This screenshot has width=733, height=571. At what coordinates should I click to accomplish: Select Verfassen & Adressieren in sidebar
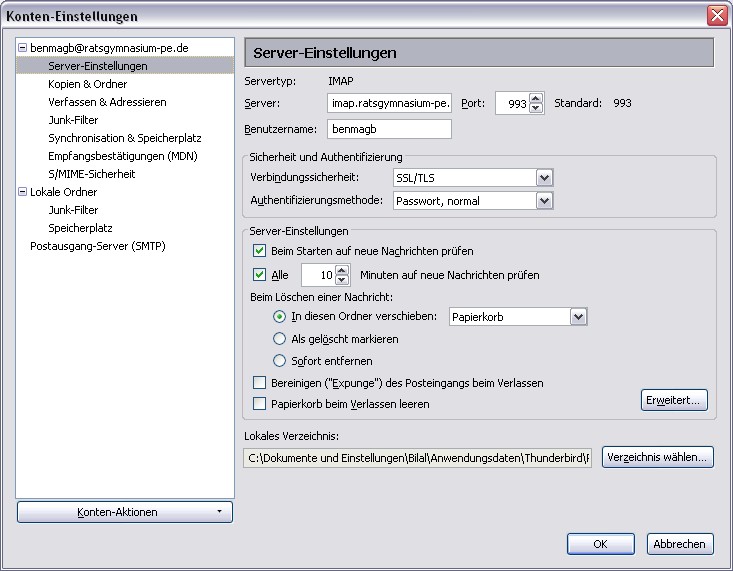107,102
